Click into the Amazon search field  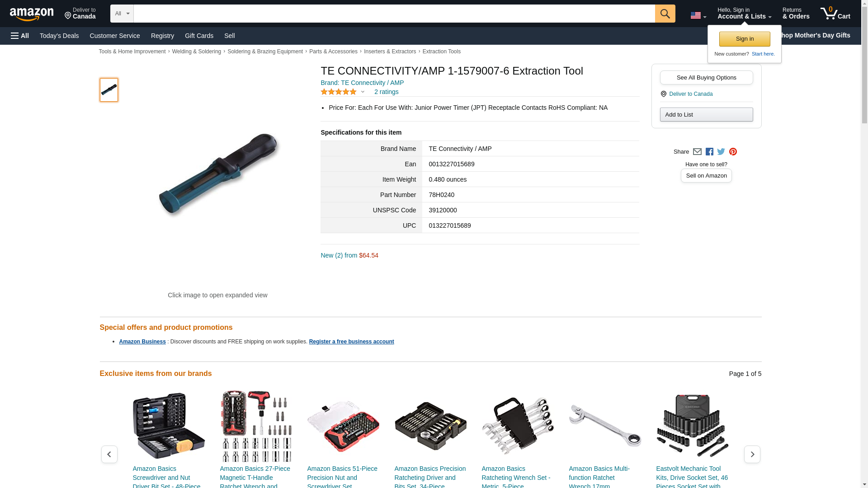[x=394, y=14]
